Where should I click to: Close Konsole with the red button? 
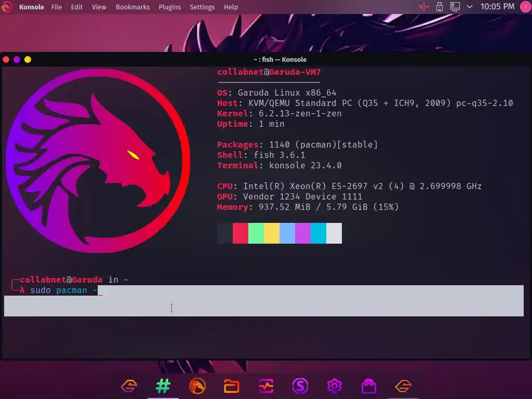click(x=6, y=60)
